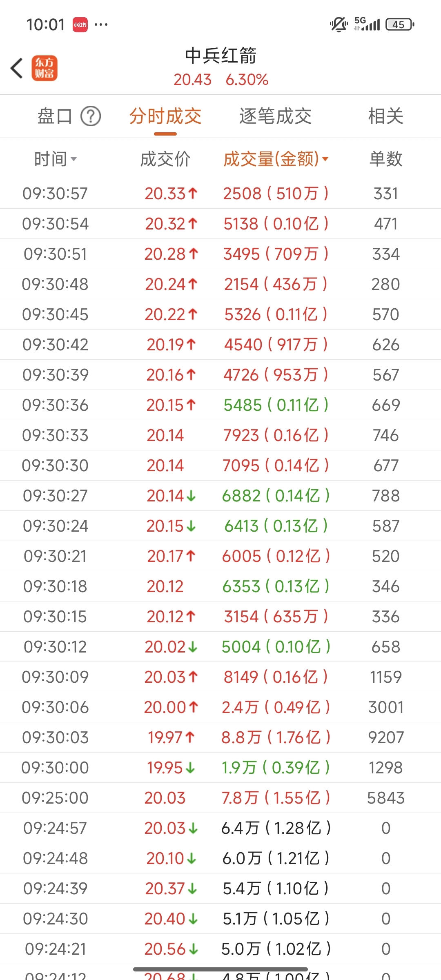441x980 pixels.
Task: Tap the 5G signal strength icon
Action: [367, 24]
